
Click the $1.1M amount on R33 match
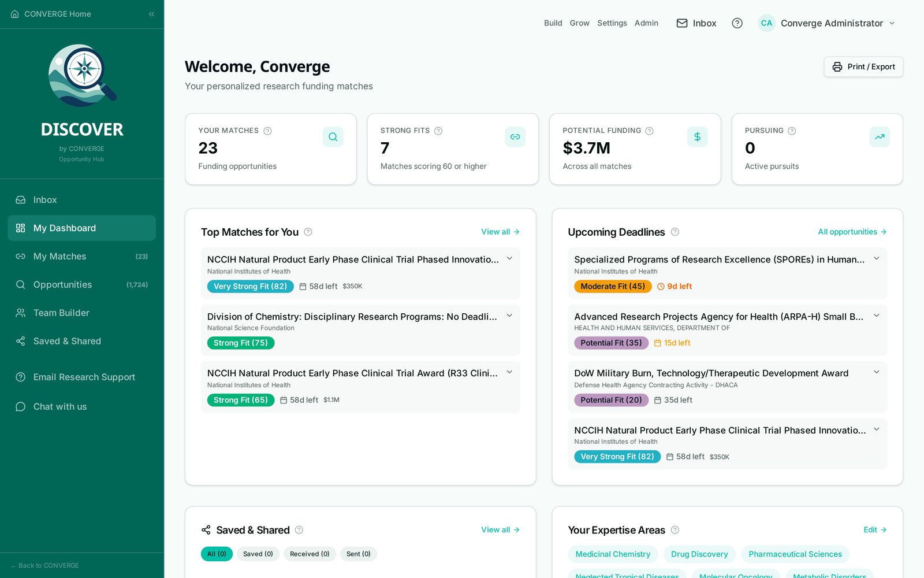click(331, 401)
